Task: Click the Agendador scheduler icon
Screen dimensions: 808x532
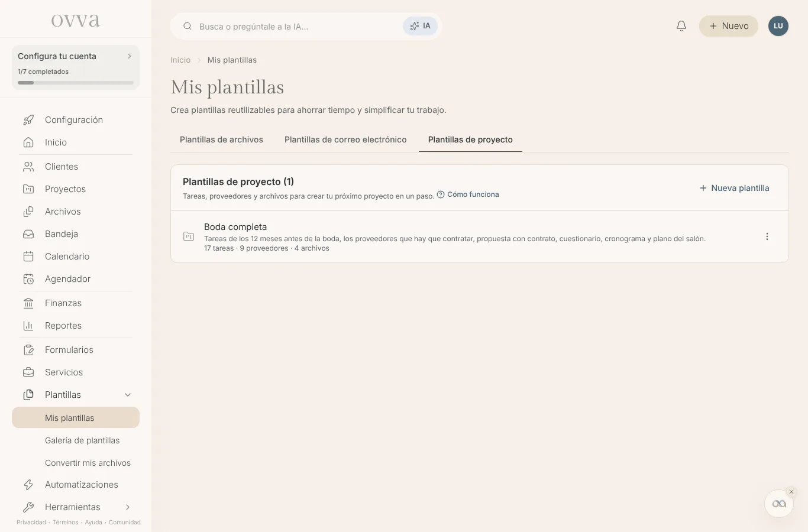Action: 28,279
